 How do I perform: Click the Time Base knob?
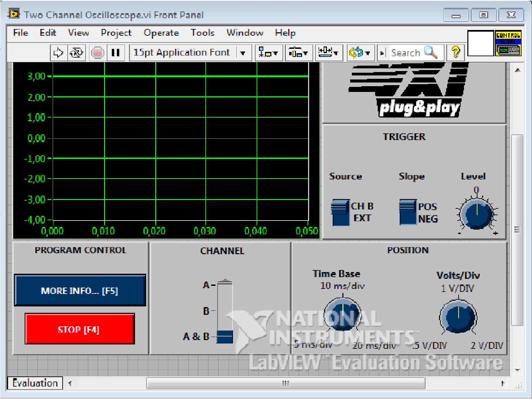pos(342,313)
